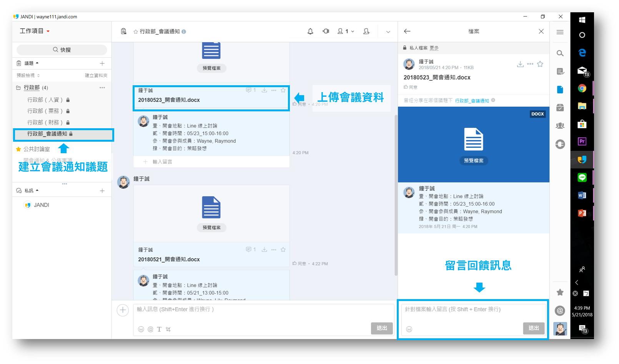Star the file in the 檔案 detail panel
This screenshot has width=619, height=364.
point(540,64)
